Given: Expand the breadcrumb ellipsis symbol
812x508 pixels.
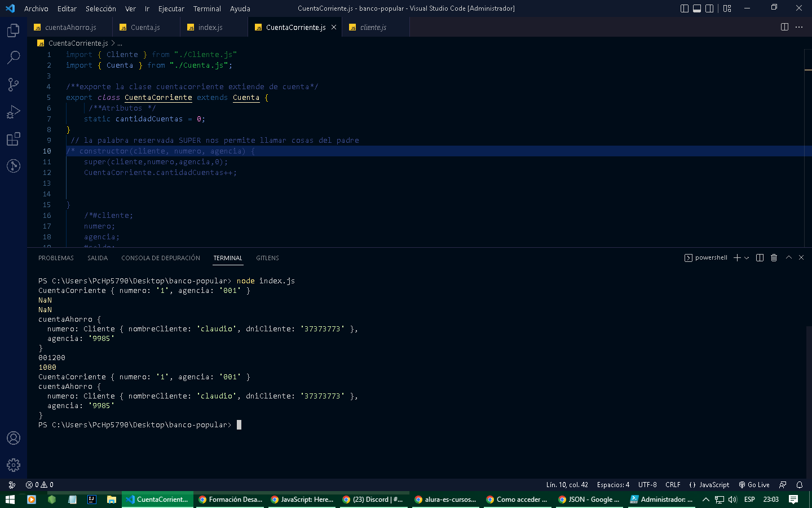Looking at the screenshot, I should click(120, 43).
